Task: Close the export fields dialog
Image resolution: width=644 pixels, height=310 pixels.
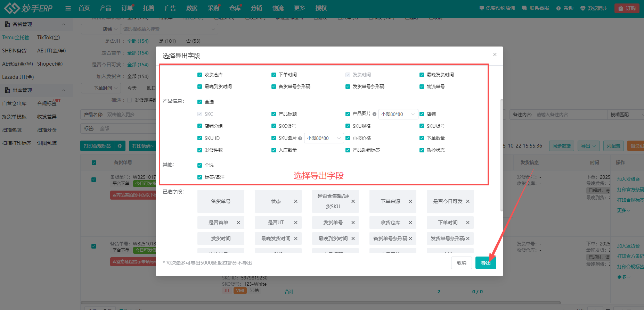Action: (x=495, y=55)
